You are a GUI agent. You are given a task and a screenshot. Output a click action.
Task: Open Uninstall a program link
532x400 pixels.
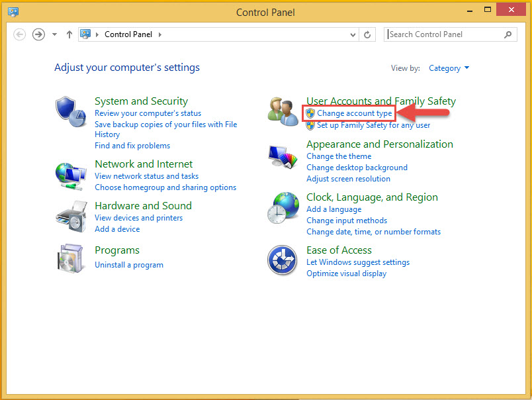click(129, 265)
